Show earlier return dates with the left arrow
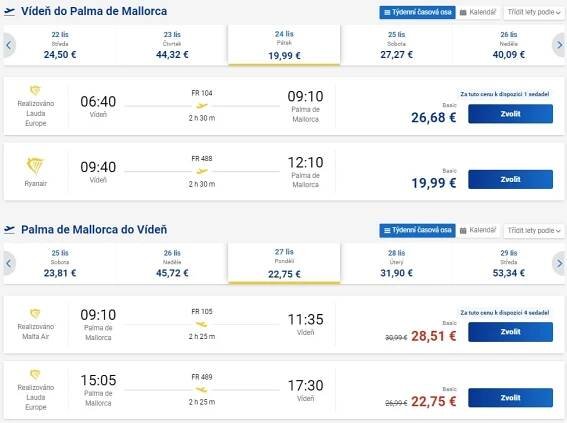Viewport: 567px width, 423px height. [x=9, y=264]
